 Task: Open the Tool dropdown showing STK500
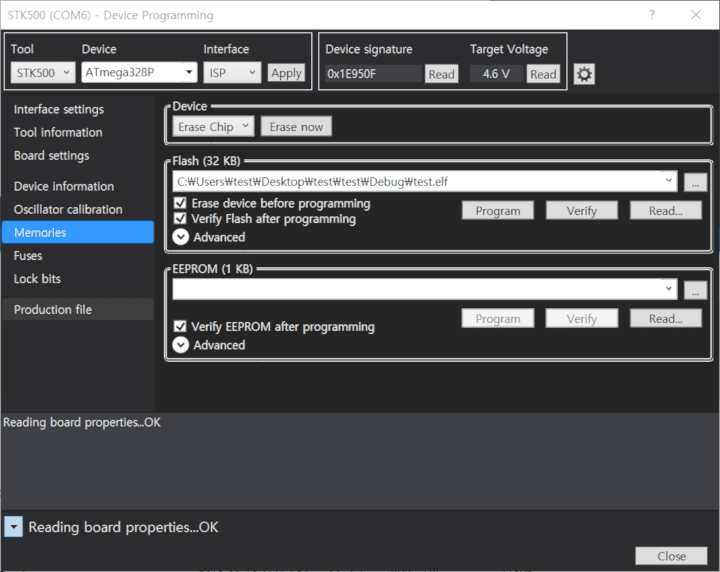point(43,73)
